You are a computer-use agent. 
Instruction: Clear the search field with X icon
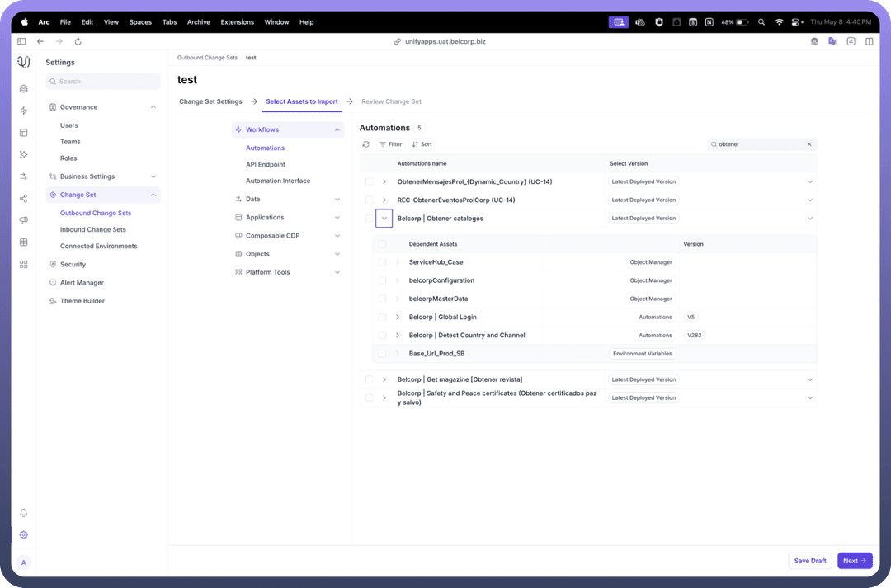coord(809,144)
